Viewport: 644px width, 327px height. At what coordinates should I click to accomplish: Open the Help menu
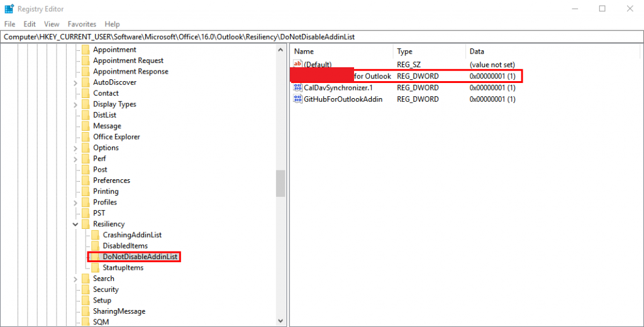click(x=112, y=25)
